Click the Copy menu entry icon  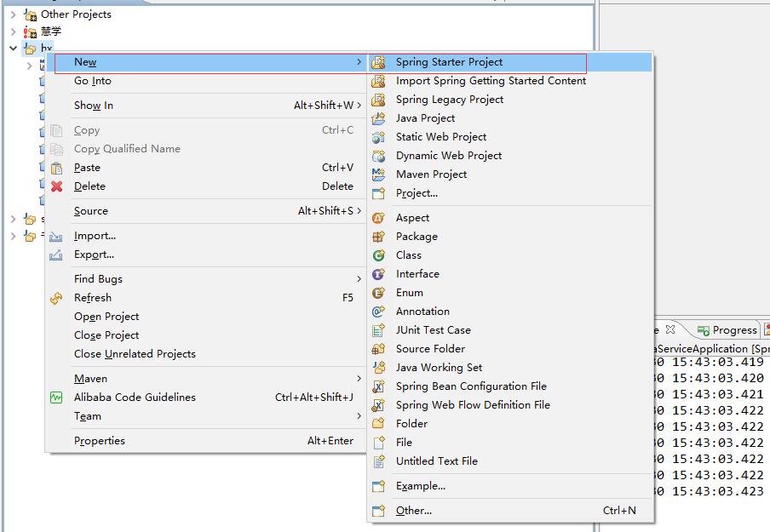(x=56, y=130)
